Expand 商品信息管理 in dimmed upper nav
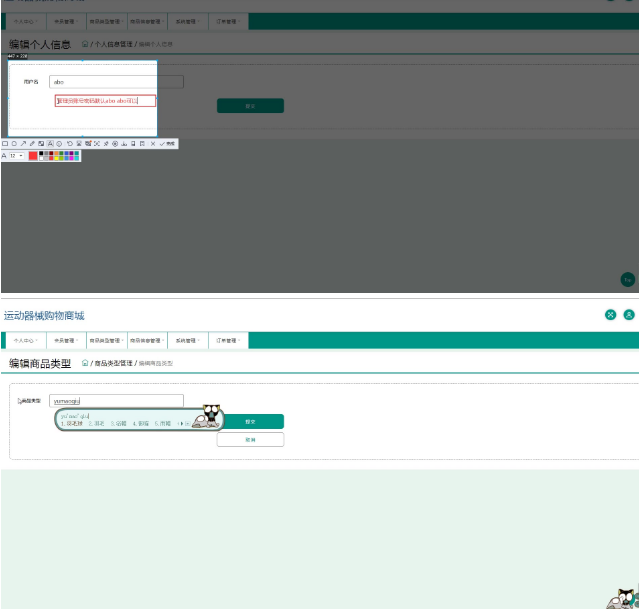Viewport: 639px width, 609px height. point(147,21)
